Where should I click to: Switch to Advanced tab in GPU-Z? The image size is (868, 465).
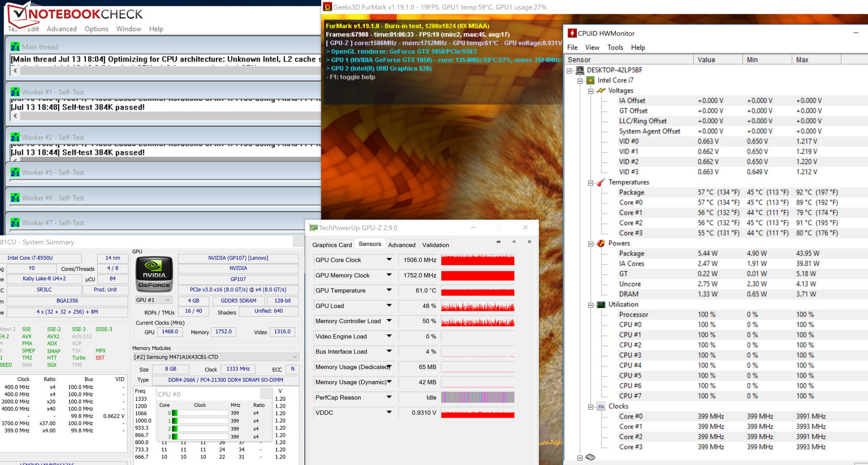click(401, 245)
